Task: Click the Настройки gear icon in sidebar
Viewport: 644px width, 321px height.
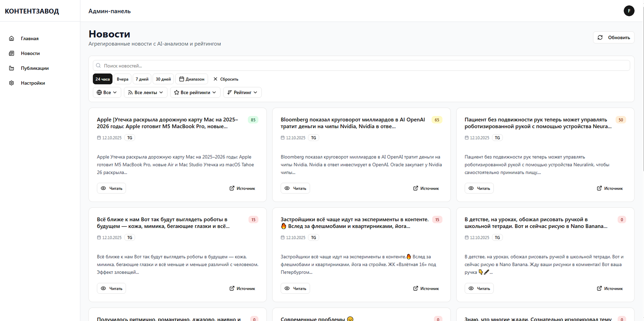Action: tap(11, 83)
